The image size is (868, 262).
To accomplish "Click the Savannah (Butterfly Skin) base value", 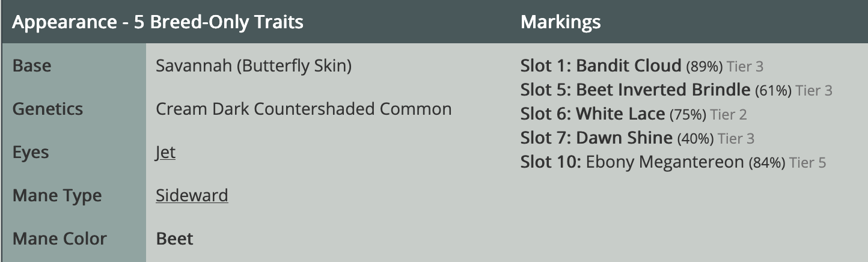I will (253, 66).
